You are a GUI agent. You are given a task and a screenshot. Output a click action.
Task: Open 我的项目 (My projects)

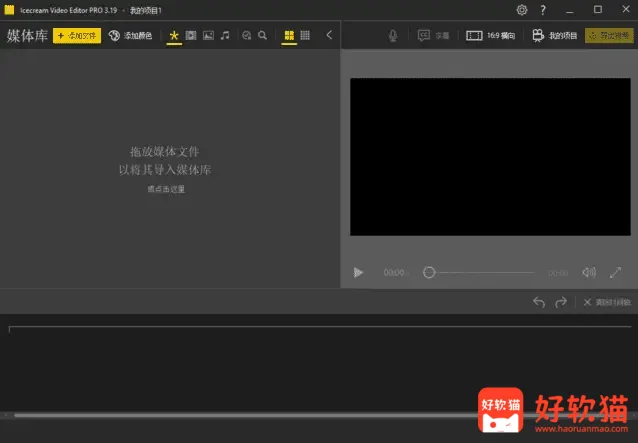pos(555,36)
